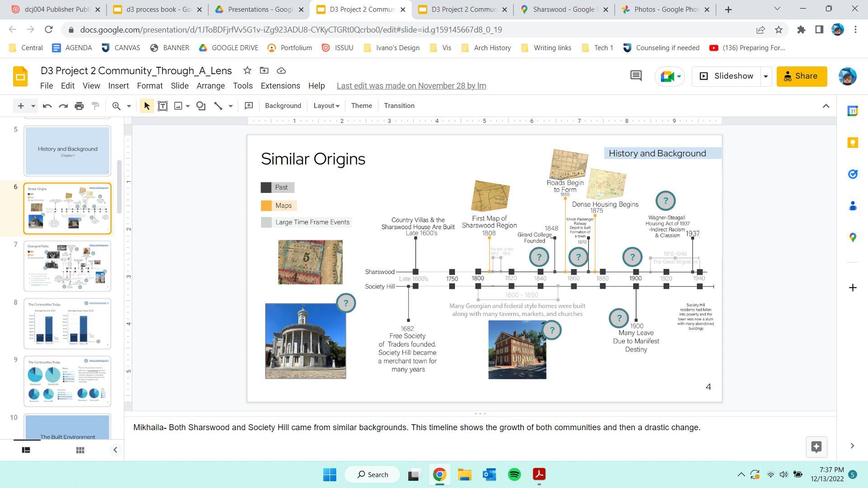The width and height of the screenshot is (868, 488).
Task: Open the Insert menu
Action: [x=118, y=86]
